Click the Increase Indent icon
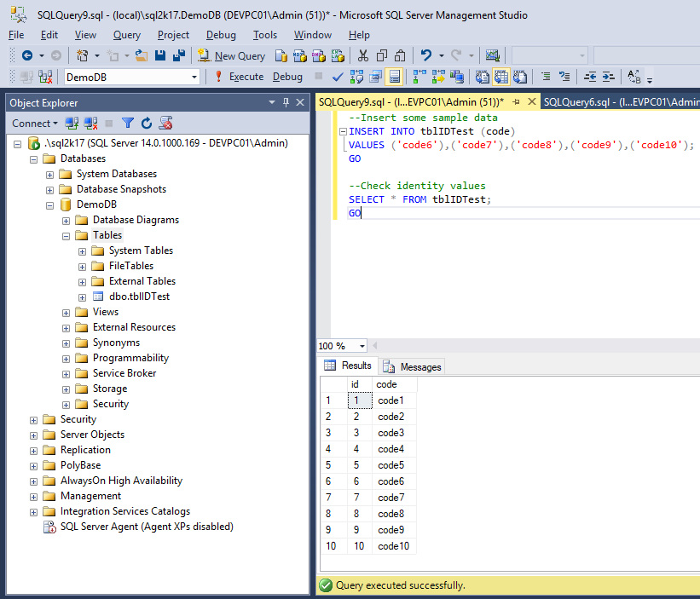The image size is (700, 599). (609, 77)
